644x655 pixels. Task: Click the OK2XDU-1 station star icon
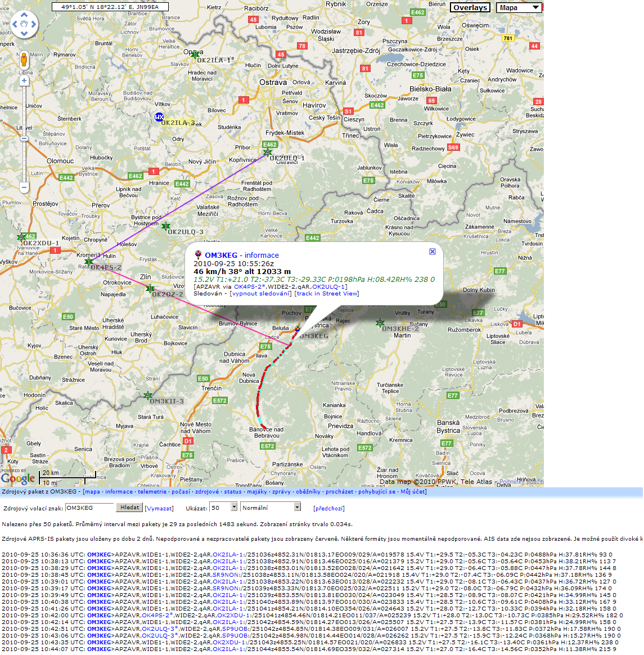(x=21, y=237)
